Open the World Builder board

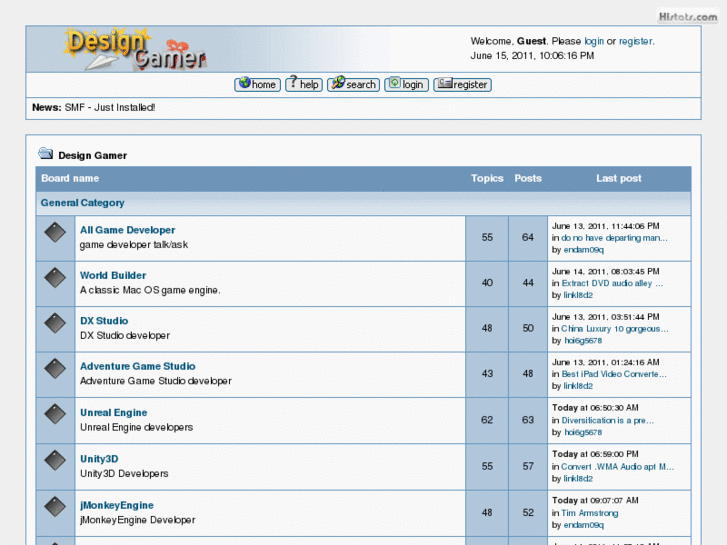[x=113, y=276]
